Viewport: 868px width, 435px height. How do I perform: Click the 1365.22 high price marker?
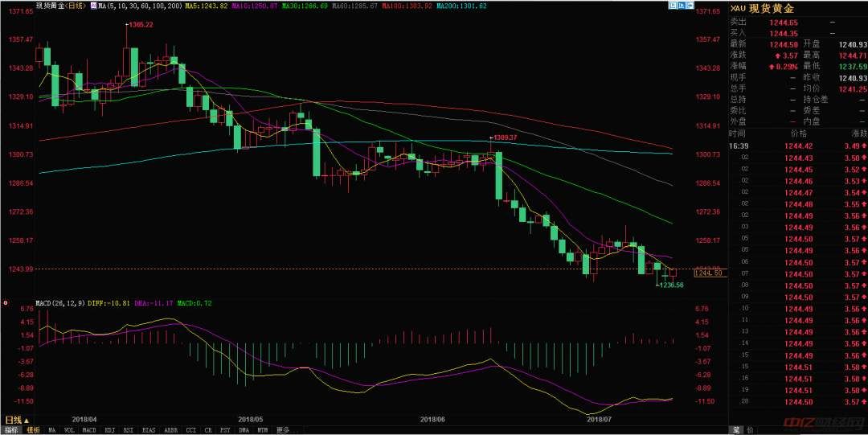click(x=138, y=25)
